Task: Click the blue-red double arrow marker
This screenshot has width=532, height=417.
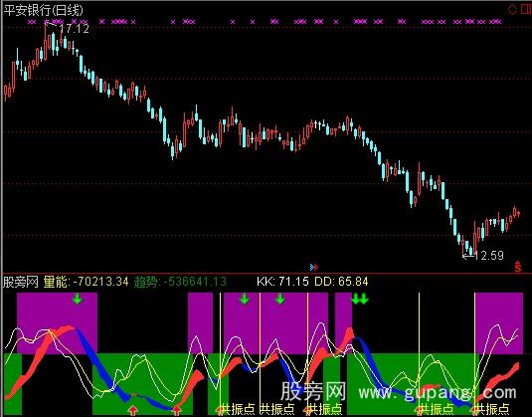Action: (x=314, y=268)
